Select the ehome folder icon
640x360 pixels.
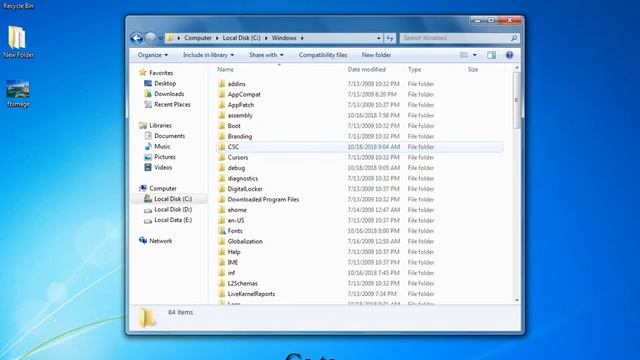[222, 210]
